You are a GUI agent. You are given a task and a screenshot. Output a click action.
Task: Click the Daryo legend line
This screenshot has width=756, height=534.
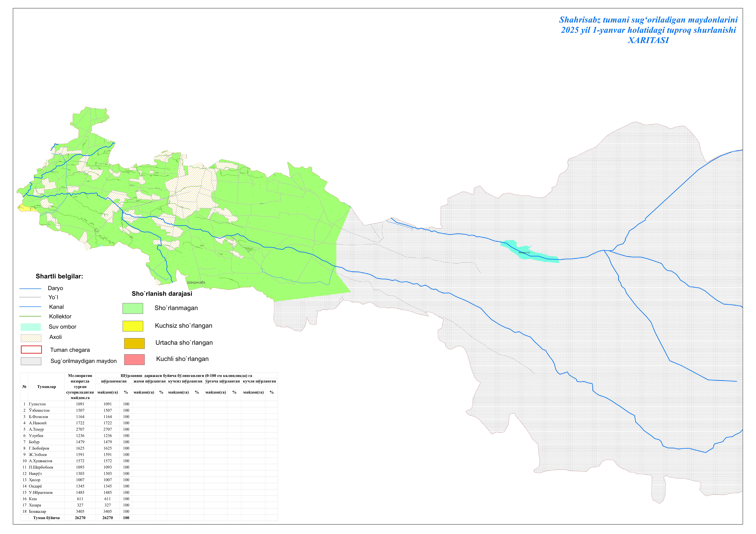click(30, 289)
